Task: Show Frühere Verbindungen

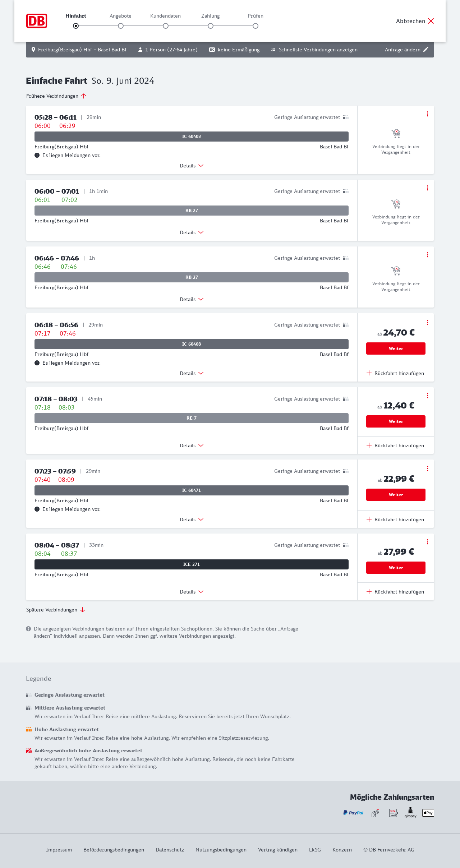Action: pos(56,96)
